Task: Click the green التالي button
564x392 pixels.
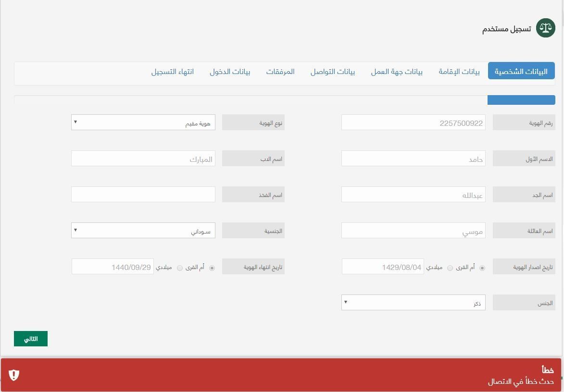Action: click(x=31, y=339)
